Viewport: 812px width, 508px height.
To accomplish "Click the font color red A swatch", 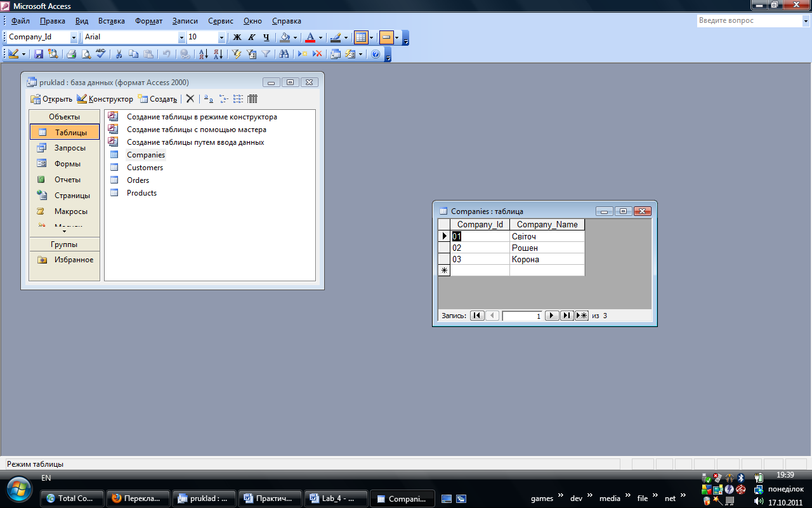I will (310, 37).
